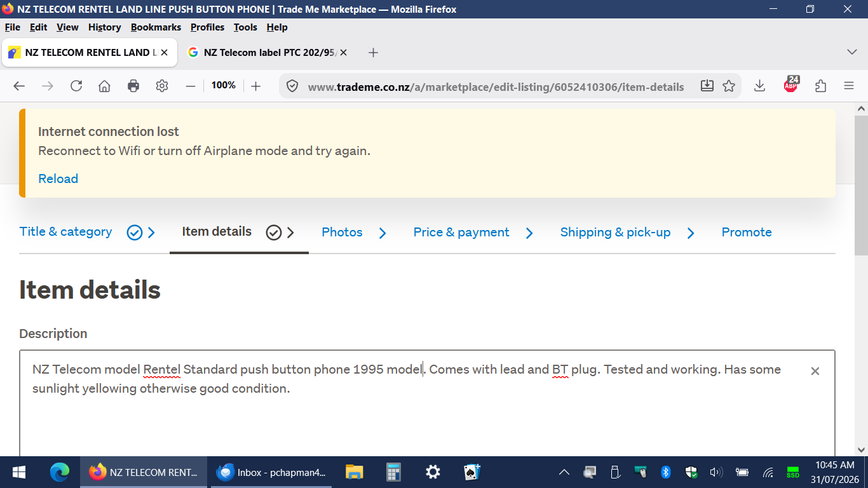Open settings from the toolbar gear icon
This screenshot has height=488, width=868.
pos(162,86)
